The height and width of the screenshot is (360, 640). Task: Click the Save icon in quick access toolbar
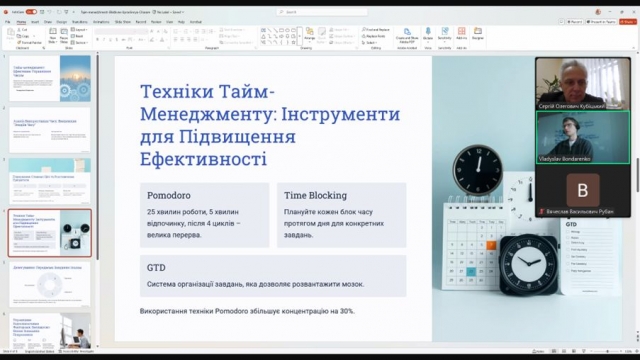[42, 12]
